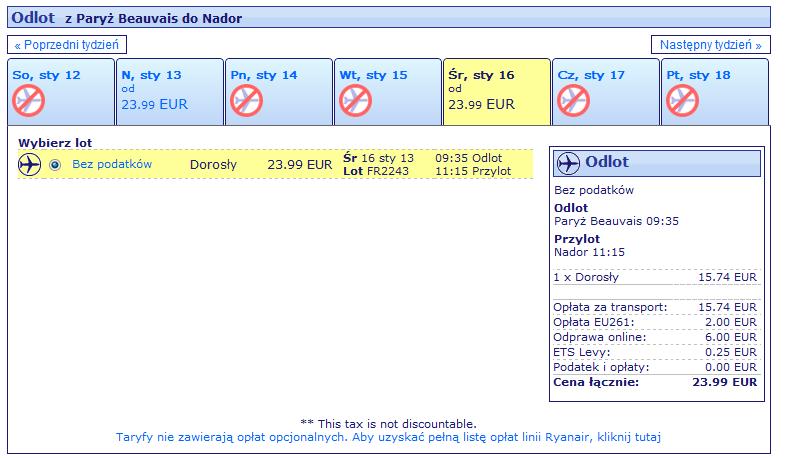The width and height of the screenshot is (790, 458).
Task: Click the no-flight icon on Wt, sty 15
Action: (x=355, y=100)
